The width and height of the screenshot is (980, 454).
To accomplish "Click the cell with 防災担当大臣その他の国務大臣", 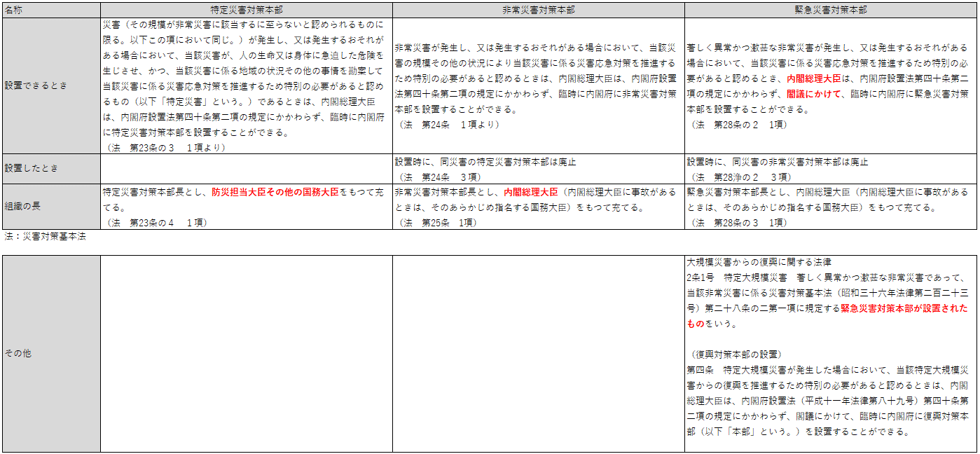I will pos(246,207).
